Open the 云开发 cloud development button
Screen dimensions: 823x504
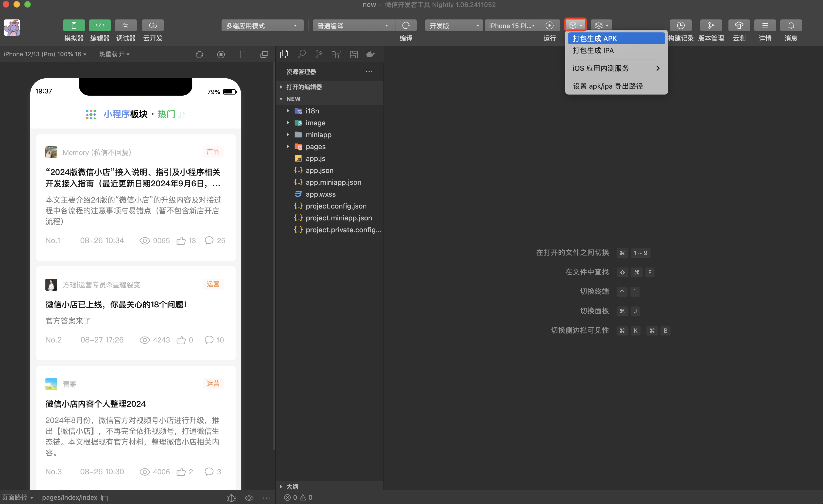[x=153, y=25]
